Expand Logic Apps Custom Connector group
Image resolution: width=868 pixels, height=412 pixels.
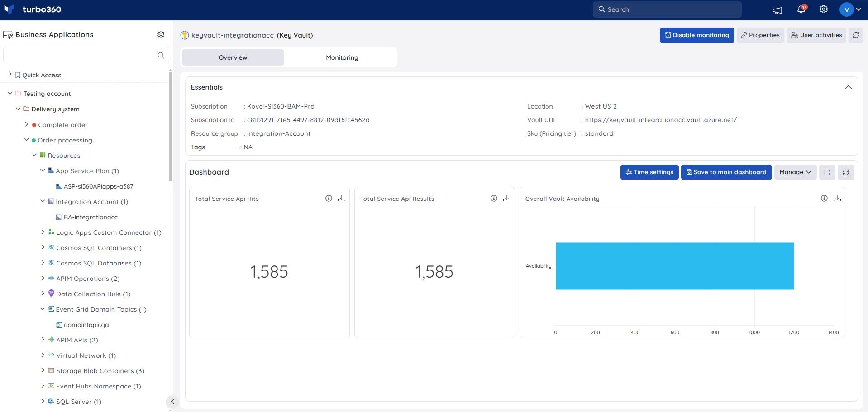point(43,232)
